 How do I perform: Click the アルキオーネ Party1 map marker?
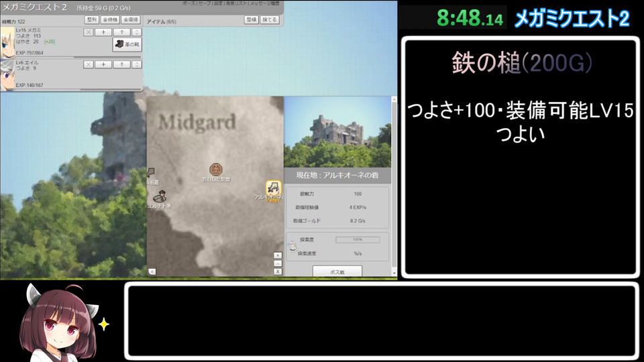pos(273,189)
